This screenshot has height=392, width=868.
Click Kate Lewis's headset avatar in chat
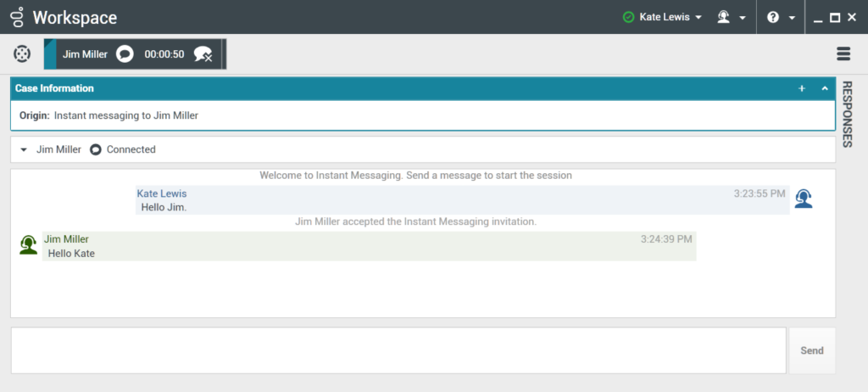[x=803, y=199]
